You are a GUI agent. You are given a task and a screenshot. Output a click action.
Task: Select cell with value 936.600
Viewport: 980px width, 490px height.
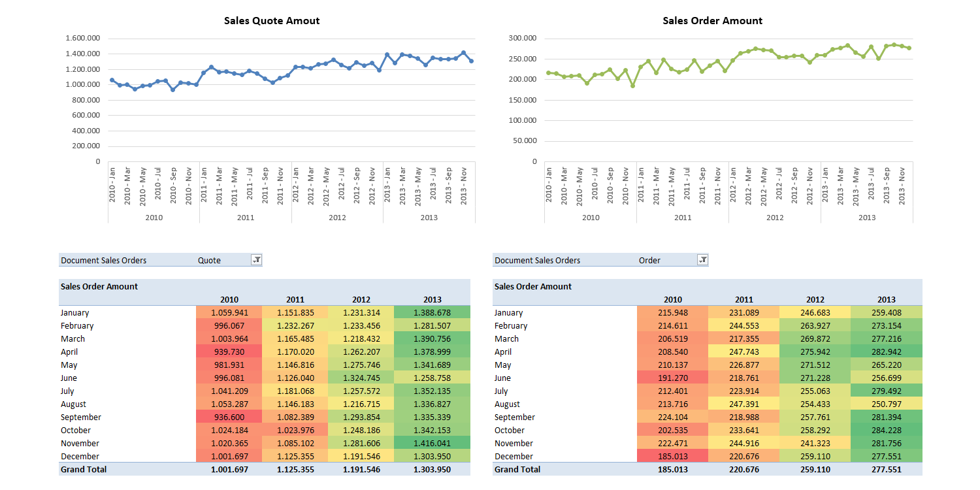click(x=229, y=417)
